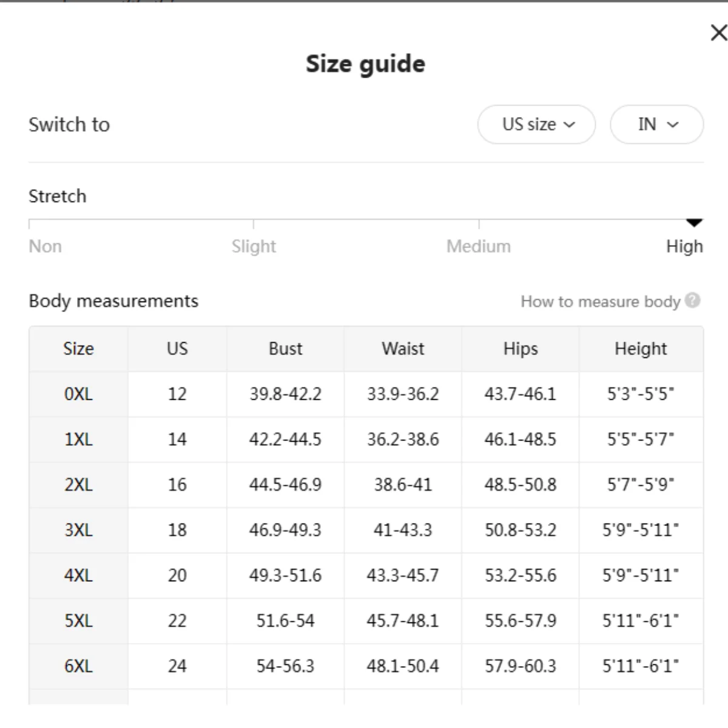Click the 5XL hips value 55.6-57.9

(x=521, y=621)
